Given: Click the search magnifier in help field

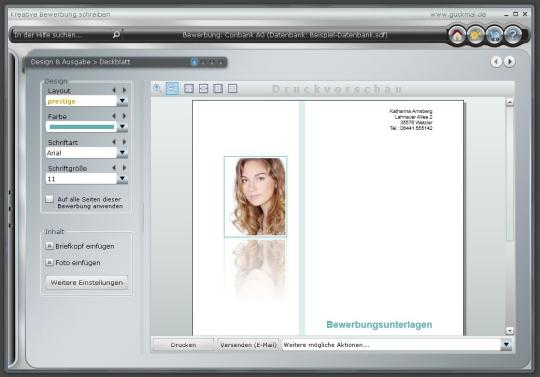Looking at the screenshot, I should pyautogui.click(x=116, y=34).
